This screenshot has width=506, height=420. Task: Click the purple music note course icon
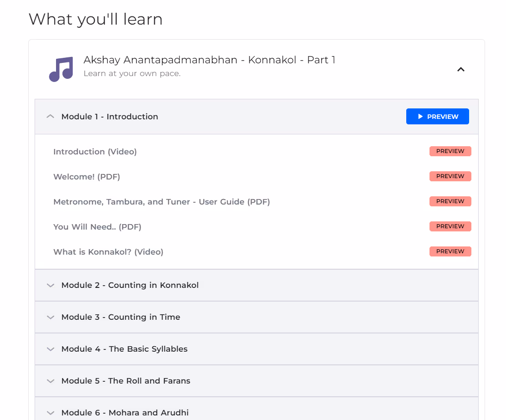tap(61, 69)
